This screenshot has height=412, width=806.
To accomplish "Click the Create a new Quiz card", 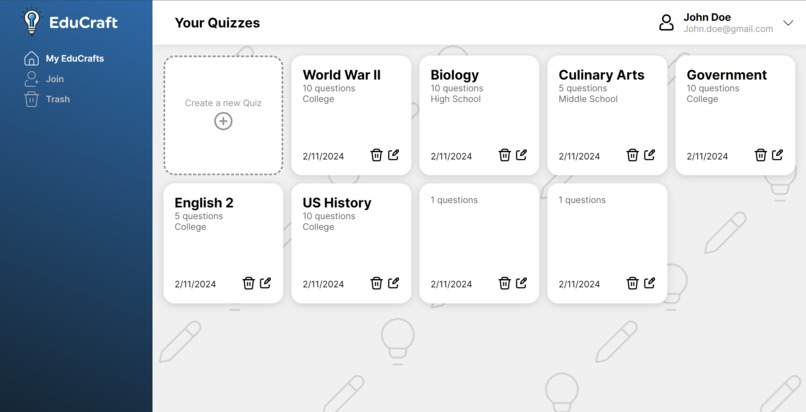I will tap(223, 115).
